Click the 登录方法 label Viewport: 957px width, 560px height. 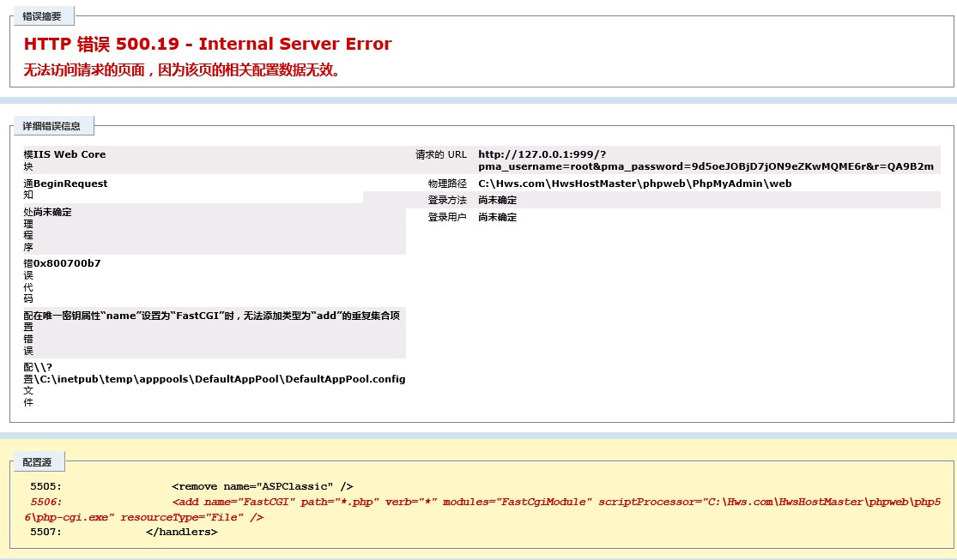tap(447, 200)
